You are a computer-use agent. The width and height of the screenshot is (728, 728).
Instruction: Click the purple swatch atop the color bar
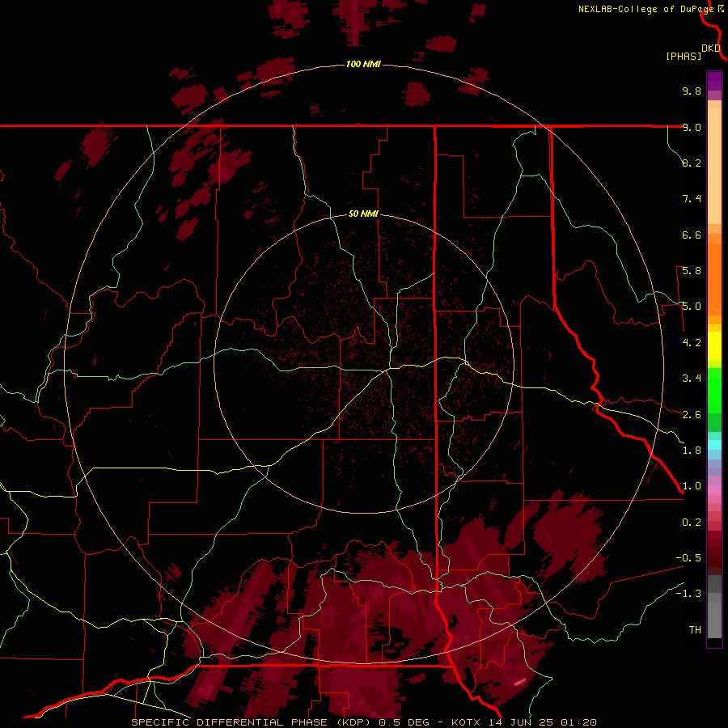tap(714, 81)
